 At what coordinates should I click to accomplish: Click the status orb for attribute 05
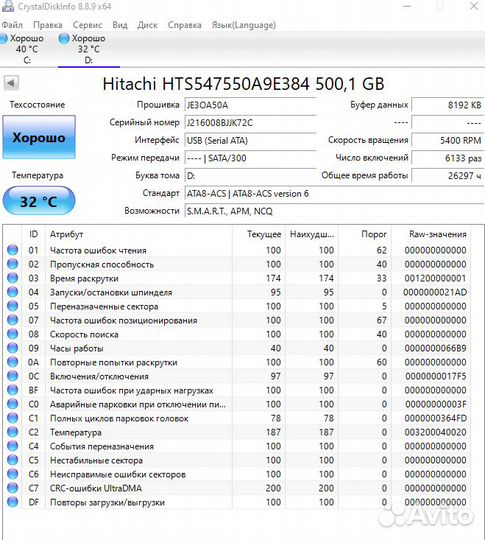pyautogui.click(x=13, y=306)
